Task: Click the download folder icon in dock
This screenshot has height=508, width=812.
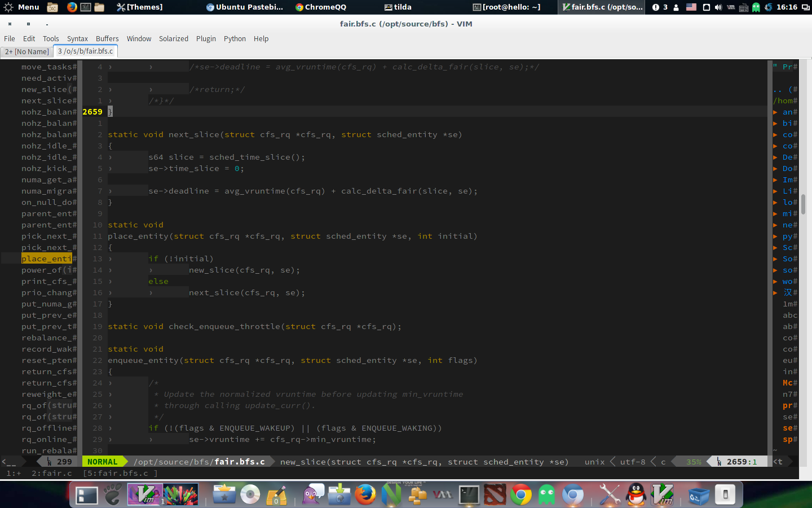Action: tap(339, 494)
